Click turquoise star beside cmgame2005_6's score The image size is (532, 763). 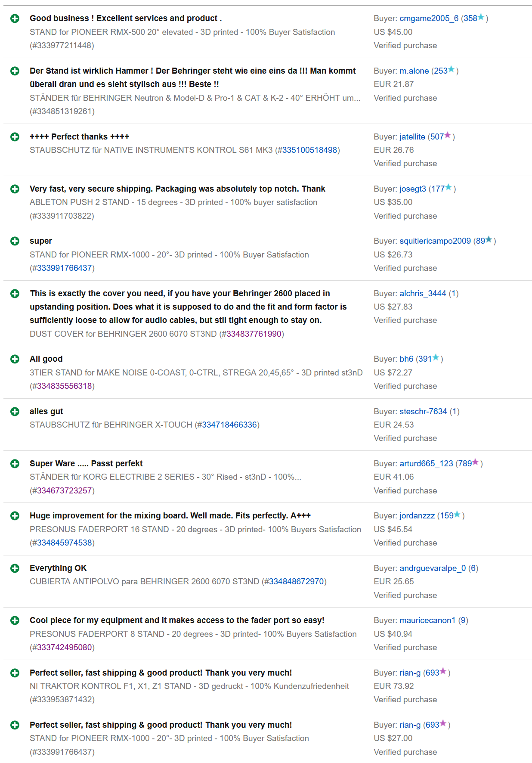(x=481, y=17)
